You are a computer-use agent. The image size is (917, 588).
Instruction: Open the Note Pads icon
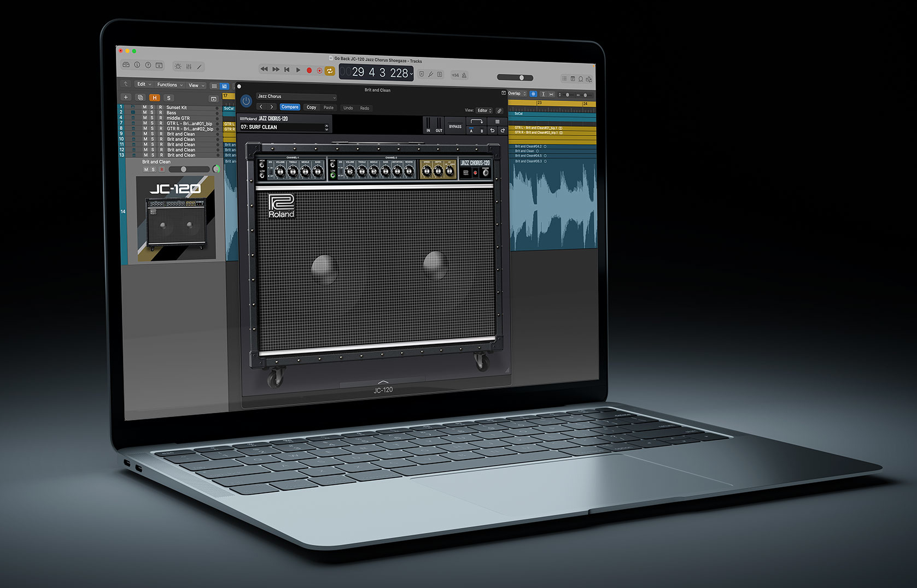pyautogui.click(x=573, y=79)
